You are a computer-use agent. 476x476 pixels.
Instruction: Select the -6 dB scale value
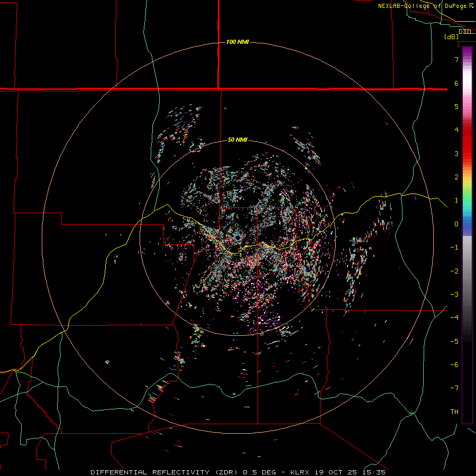point(454,365)
